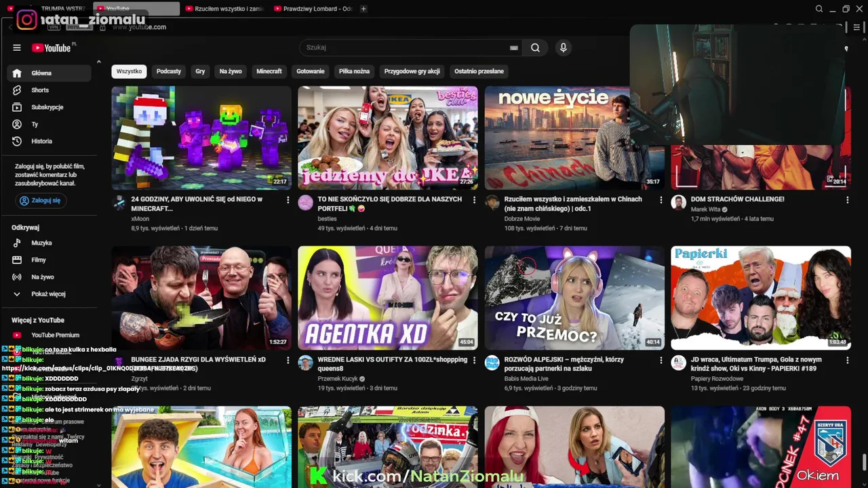Expand Pokaż więcej in sidebar
The image size is (868, 488).
[49, 294]
